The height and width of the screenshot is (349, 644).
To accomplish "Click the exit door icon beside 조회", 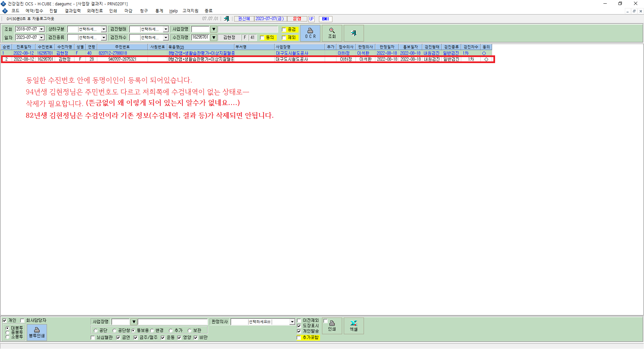I will pos(354,33).
